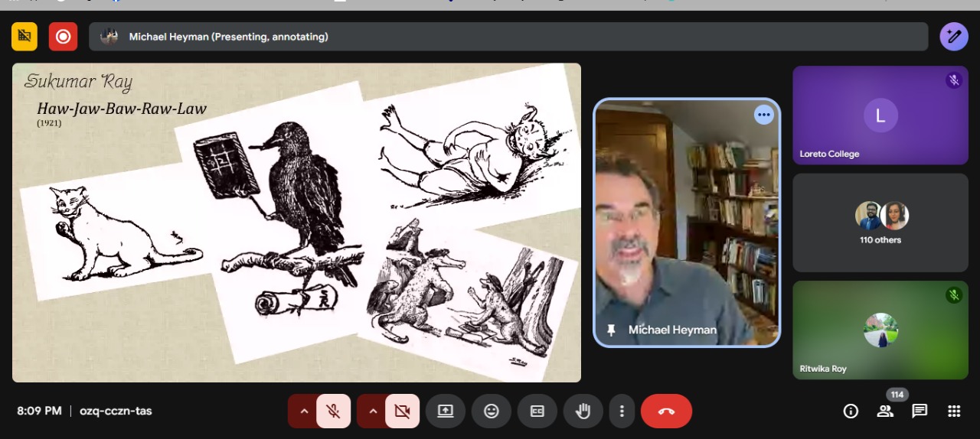Select the Loreto College participant tile
The height and width of the screenshot is (439, 980).
tap(880, 115)
